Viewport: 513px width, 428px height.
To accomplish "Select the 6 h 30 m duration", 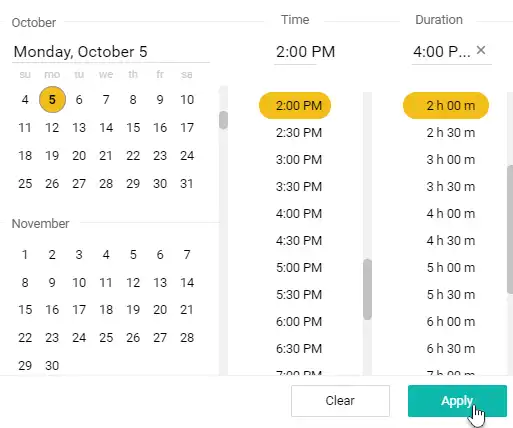I will point(450,348).
